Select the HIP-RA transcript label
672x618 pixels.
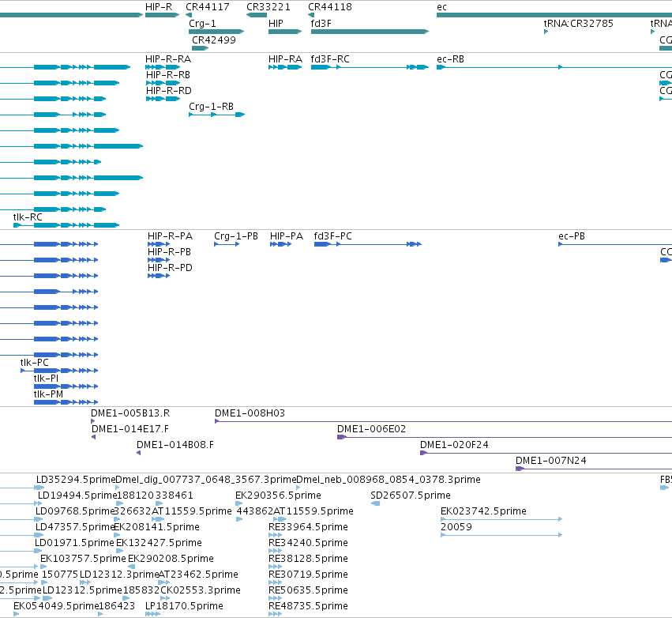click(x=285, y=58)
